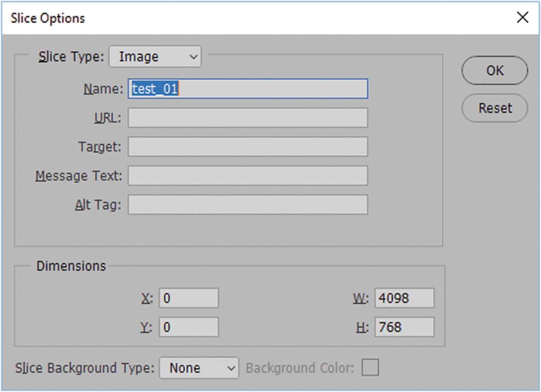Click into the Target text box

tap(248, 147)
